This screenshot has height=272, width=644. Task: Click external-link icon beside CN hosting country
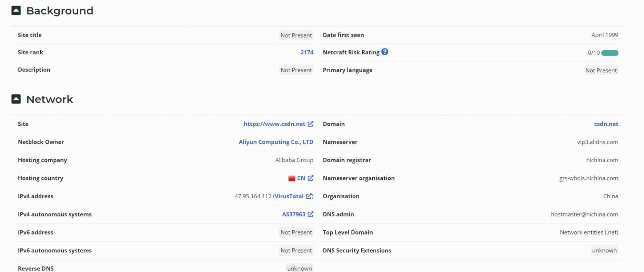click(311, 178)
